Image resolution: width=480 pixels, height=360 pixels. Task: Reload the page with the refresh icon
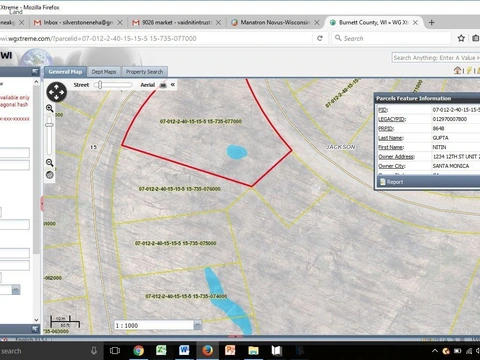[320, 38]
